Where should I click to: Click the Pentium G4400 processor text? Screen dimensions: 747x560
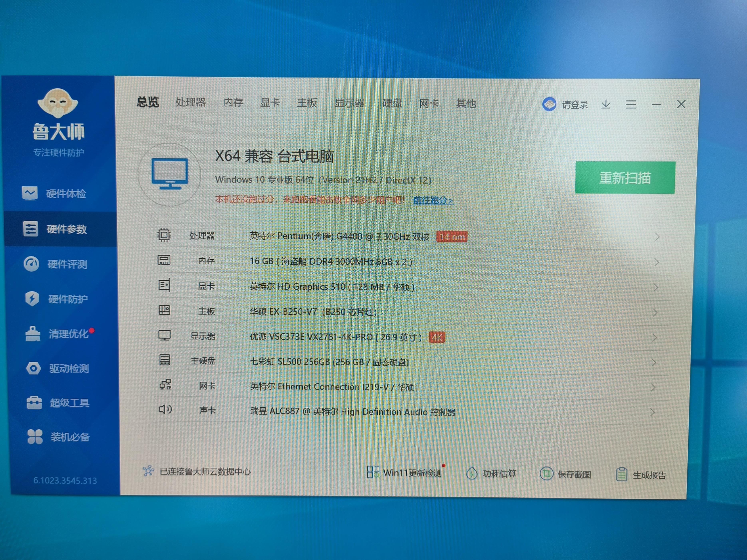[339, 236]
